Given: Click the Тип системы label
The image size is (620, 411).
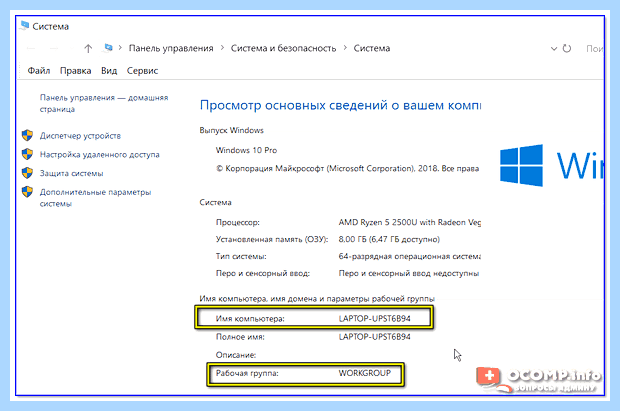Looking at the screenshot, I should pyautogui.click(x=241, y=256).
